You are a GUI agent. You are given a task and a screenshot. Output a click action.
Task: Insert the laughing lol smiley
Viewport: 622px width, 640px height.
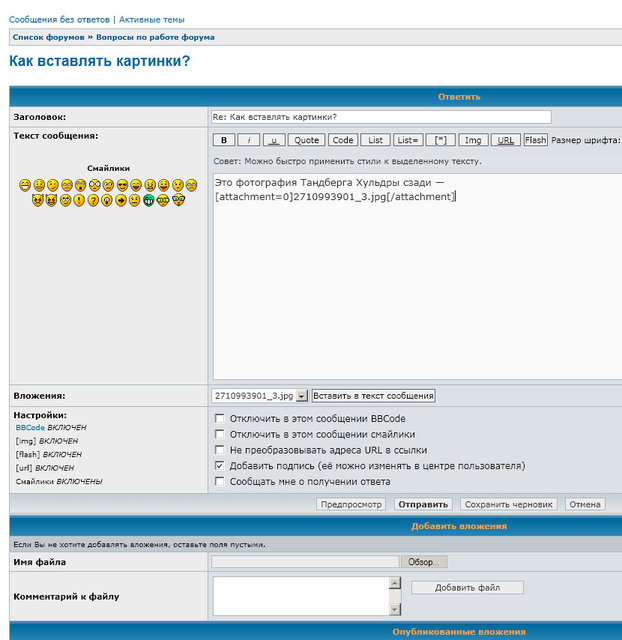click(136, 185)
